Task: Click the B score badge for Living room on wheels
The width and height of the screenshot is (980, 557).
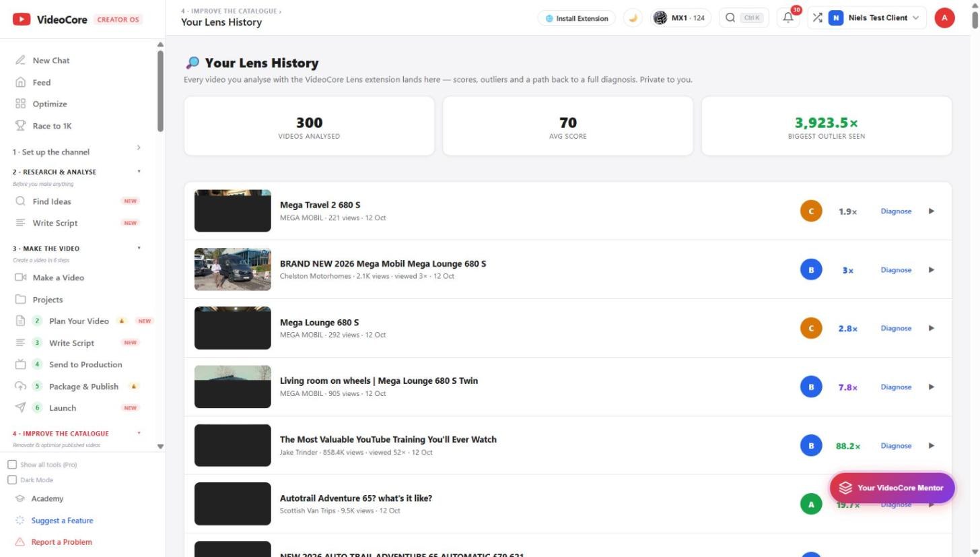Action: [x=811, y=387]
